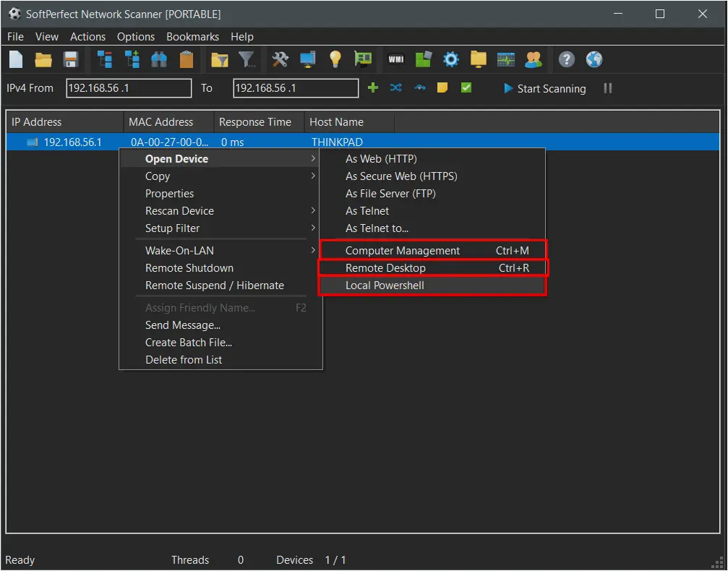Open WMI query icon
This screenshot has width=728, height=571.
pyautogui.click(x=396, y=59)
